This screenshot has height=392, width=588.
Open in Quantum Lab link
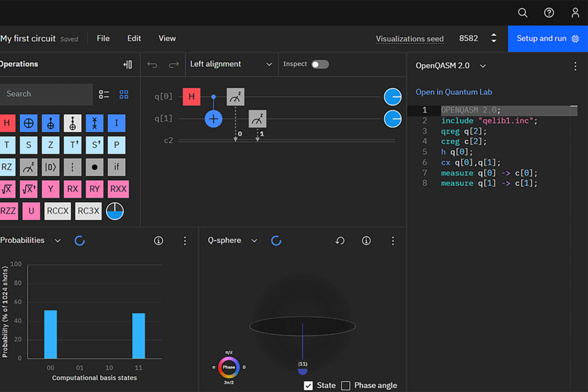[x=454, y=92]
